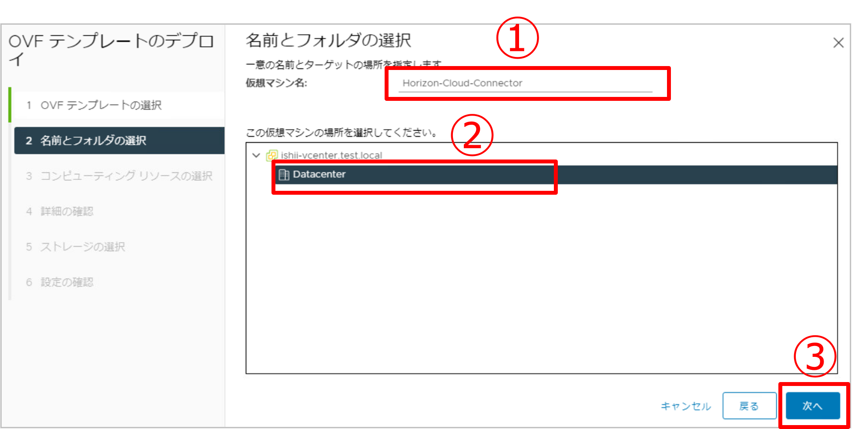Viewport: 868px width, 429px height.
Task: Select step 6 設定の確認
Action: click(119, 282)
